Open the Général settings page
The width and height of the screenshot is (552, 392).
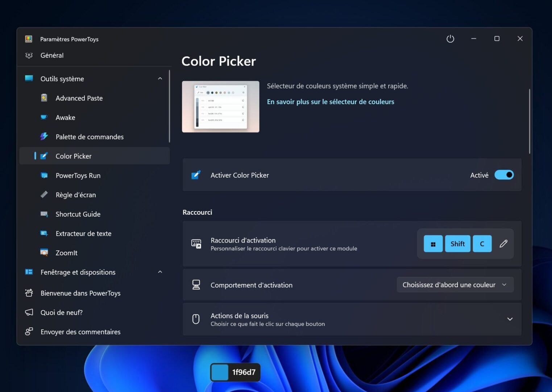click(95, 55)
